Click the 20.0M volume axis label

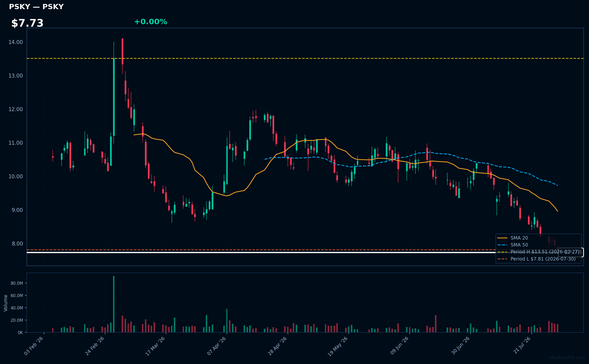coord(17,320)
